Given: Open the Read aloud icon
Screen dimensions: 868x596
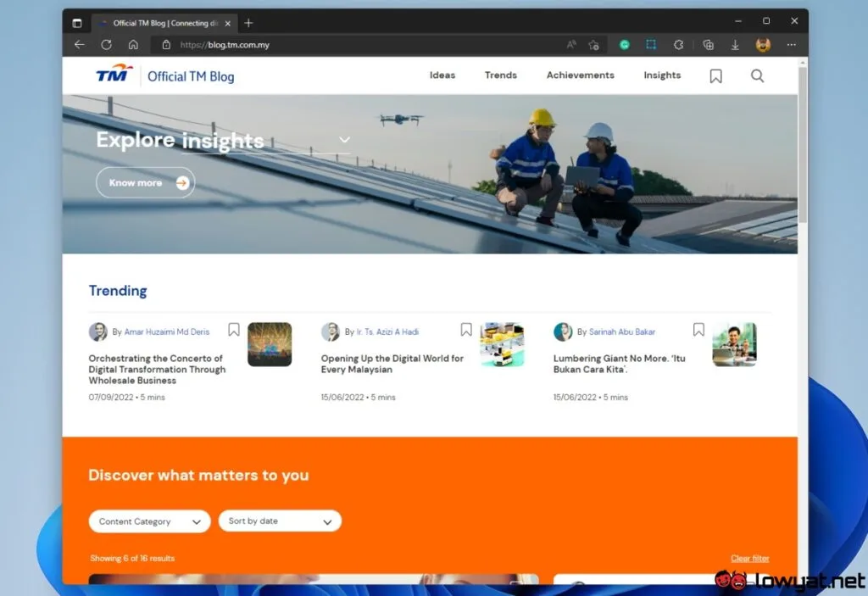Looking at the screenshot, I should coord(571,45).
